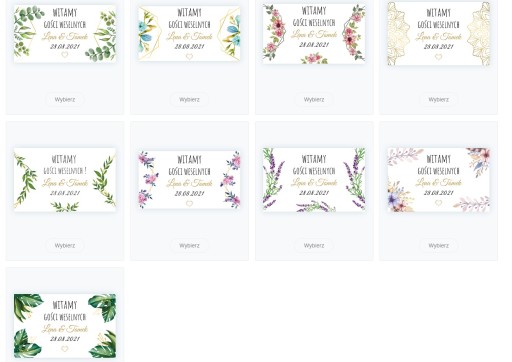Click the heart icon on the gold floral design
This screenshot has width=512, height=362.
[438, 57]
